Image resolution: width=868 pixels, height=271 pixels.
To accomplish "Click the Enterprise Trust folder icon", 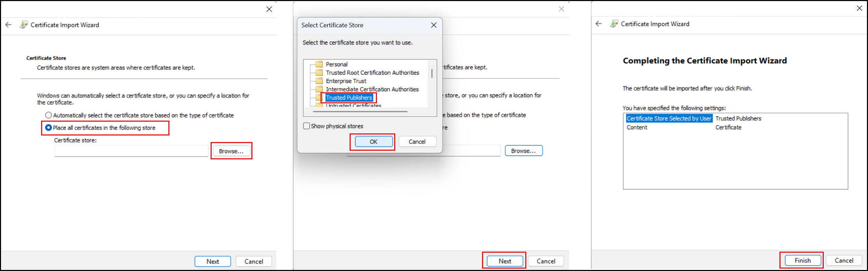I will tap(319, 81).
